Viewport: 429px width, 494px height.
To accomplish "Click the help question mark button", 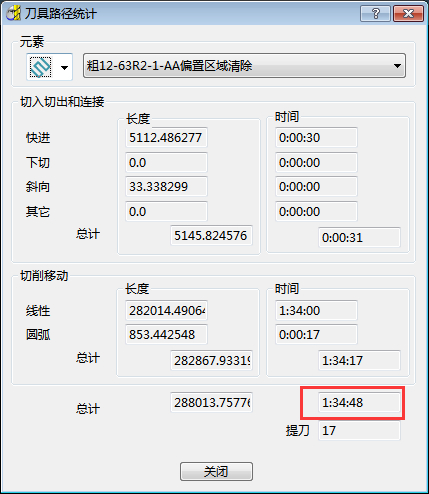I will point(375,14).
